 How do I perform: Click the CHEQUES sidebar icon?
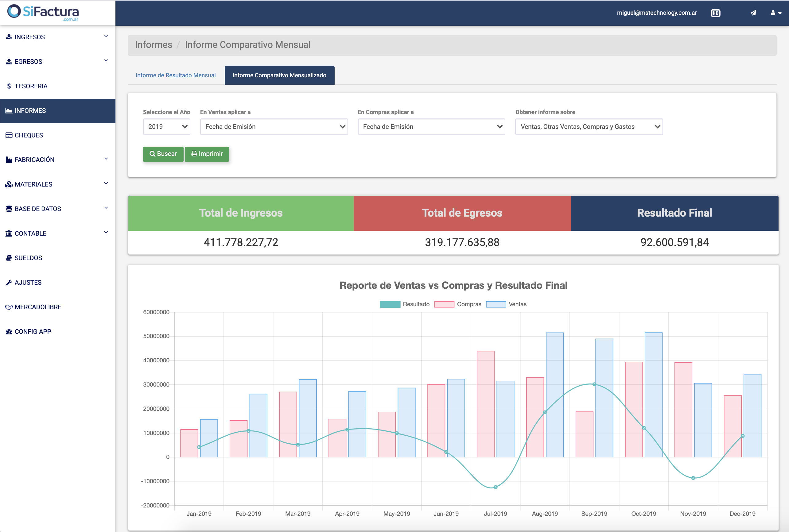tap(9, 135)
